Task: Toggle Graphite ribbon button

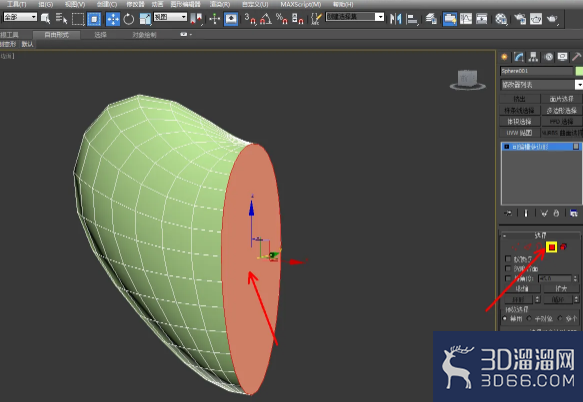Action: click(x=450, y=19)
